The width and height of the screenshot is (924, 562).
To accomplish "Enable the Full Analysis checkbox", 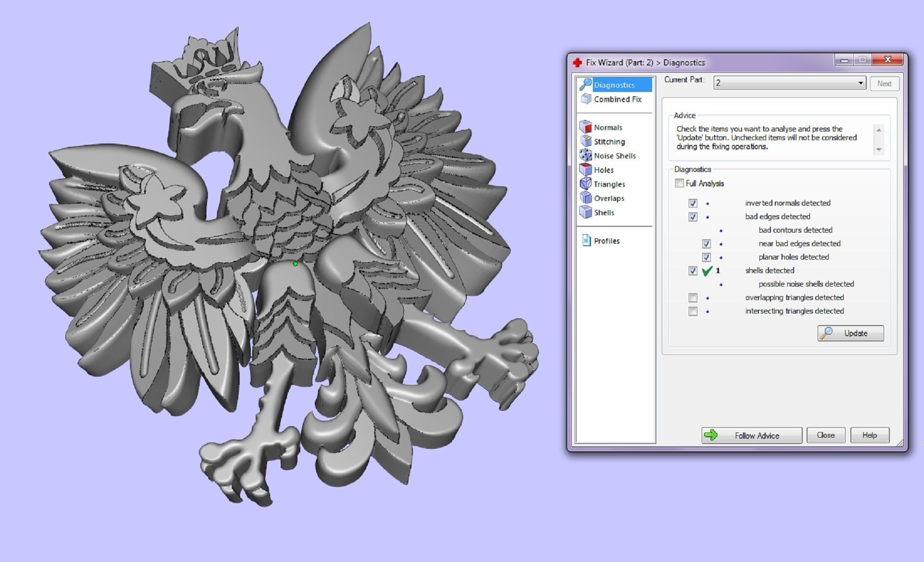I will coord(679,183).
